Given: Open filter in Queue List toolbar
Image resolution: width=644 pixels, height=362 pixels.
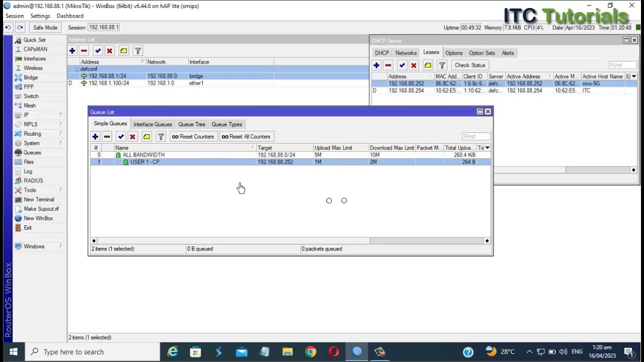Looking at the screenshot, I should click(x=161, y=137).
